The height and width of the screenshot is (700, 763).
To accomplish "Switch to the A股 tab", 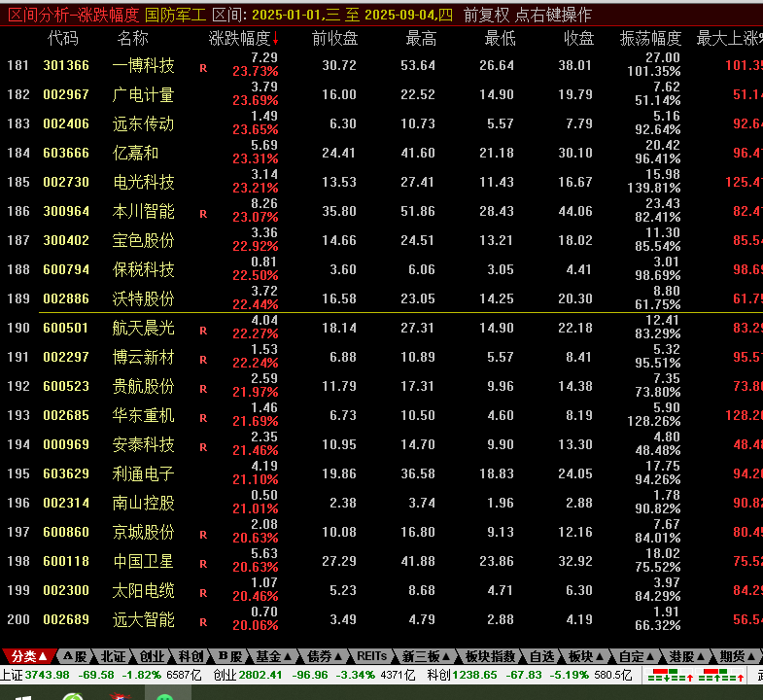I will 75,656.
